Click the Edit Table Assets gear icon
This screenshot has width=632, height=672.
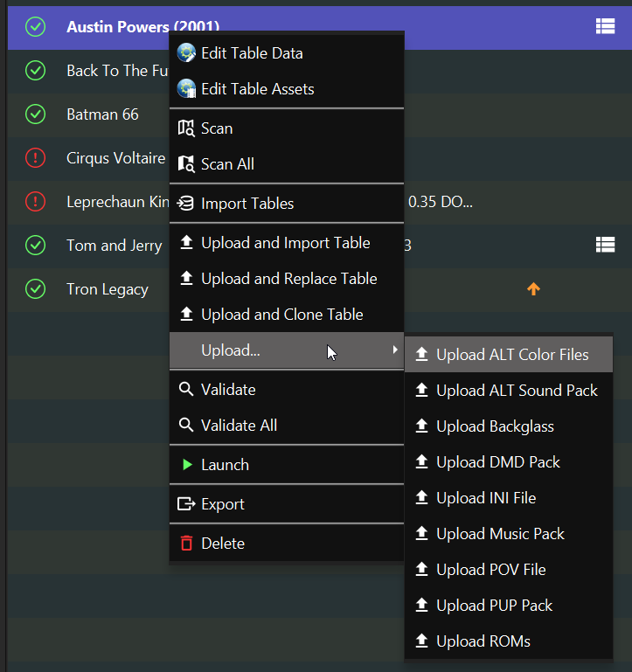186,89
